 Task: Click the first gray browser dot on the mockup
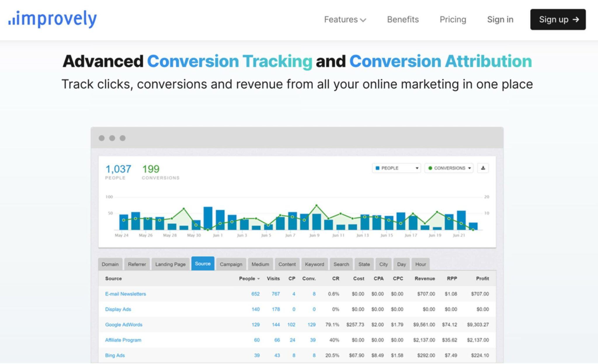coord(102,138)
